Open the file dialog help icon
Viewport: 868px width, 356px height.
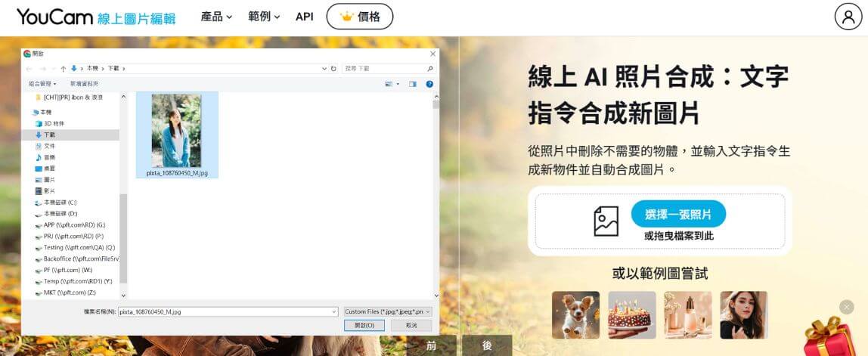pyautogui.click(x=429, y=84)
